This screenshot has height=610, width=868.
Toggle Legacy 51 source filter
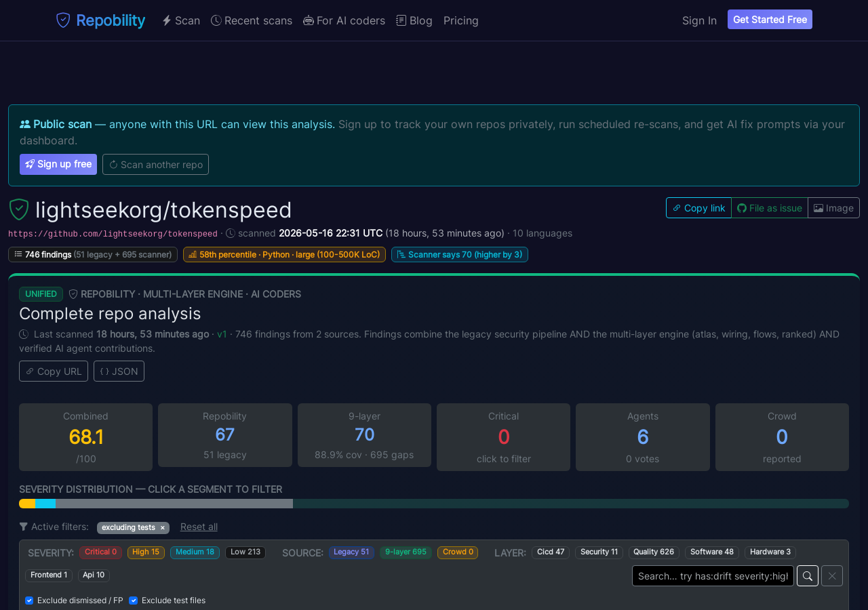(x=351, y=552)
